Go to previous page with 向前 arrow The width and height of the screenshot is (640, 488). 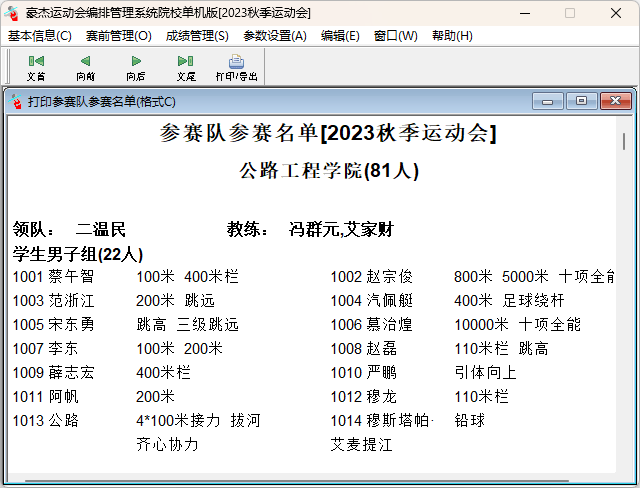pyautogui.click(x=85, y=67)
